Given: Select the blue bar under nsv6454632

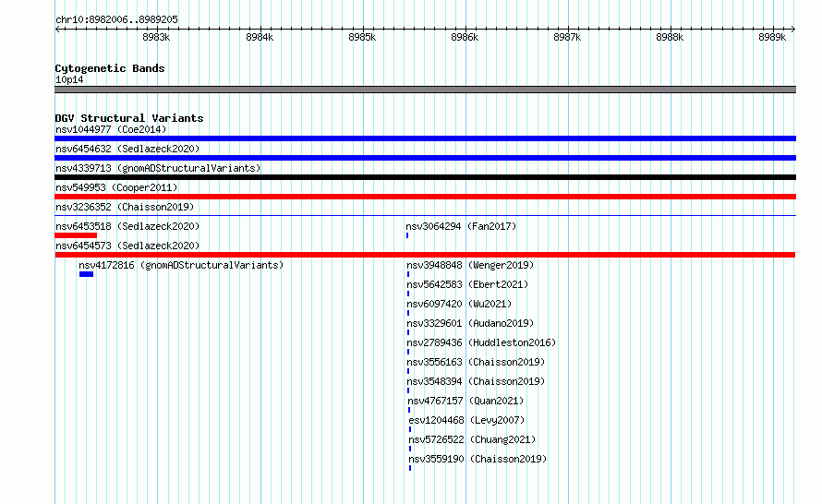Looking at the screenshot, I should [x=425, y=158].
